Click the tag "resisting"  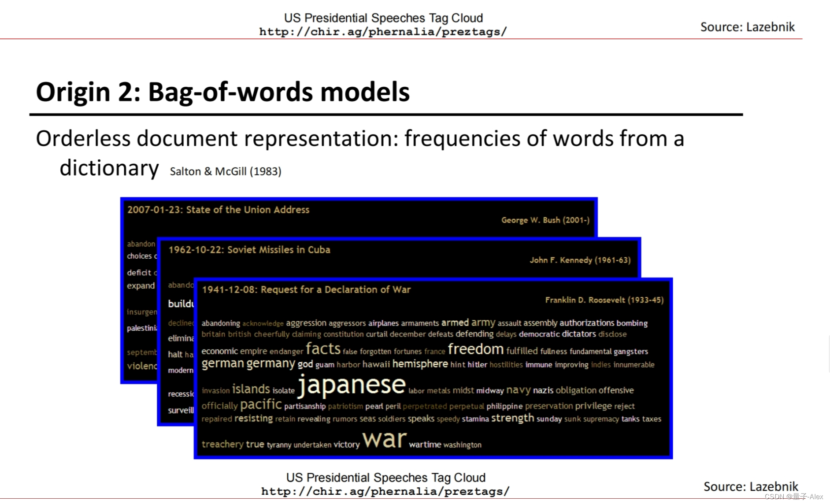tap(253, 419)
